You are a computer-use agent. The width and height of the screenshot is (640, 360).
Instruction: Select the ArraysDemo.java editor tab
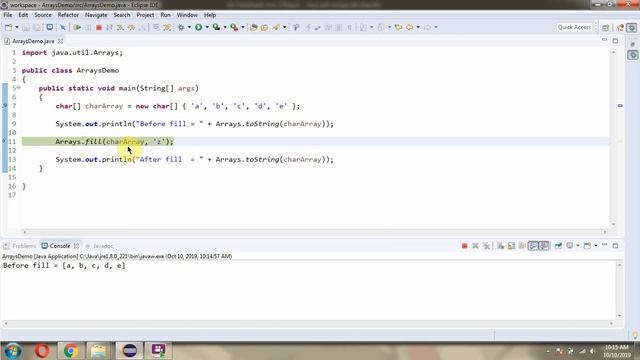click(x=33, y=41)
